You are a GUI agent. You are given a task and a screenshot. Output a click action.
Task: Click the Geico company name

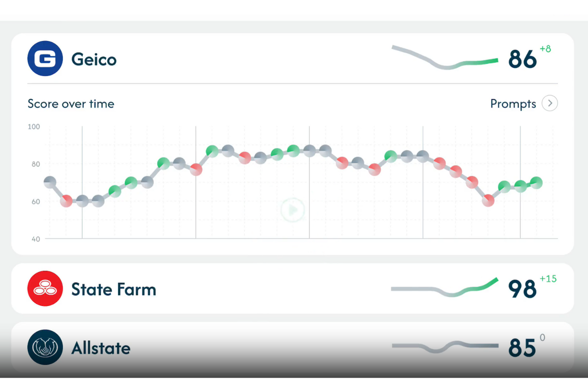pos(94,60)
